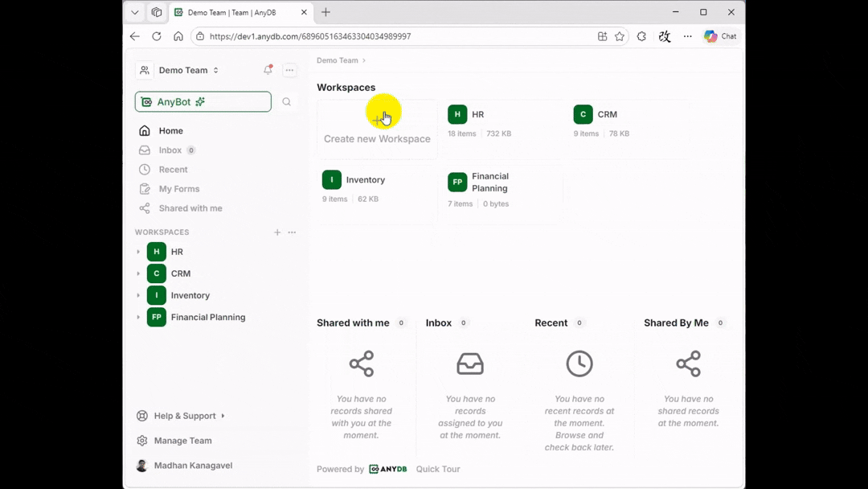
Task: Add workspace with sidebar plus icon
Action: (x=277, y=232)
